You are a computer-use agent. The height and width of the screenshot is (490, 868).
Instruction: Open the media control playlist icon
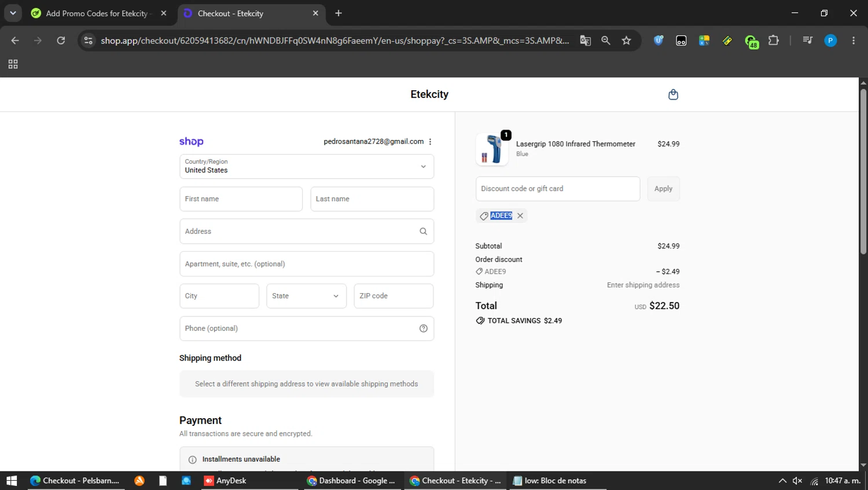pos(807,40)
